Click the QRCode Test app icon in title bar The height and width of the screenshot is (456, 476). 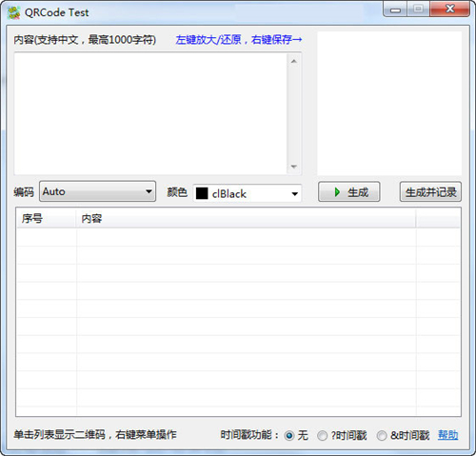(13, 12)
